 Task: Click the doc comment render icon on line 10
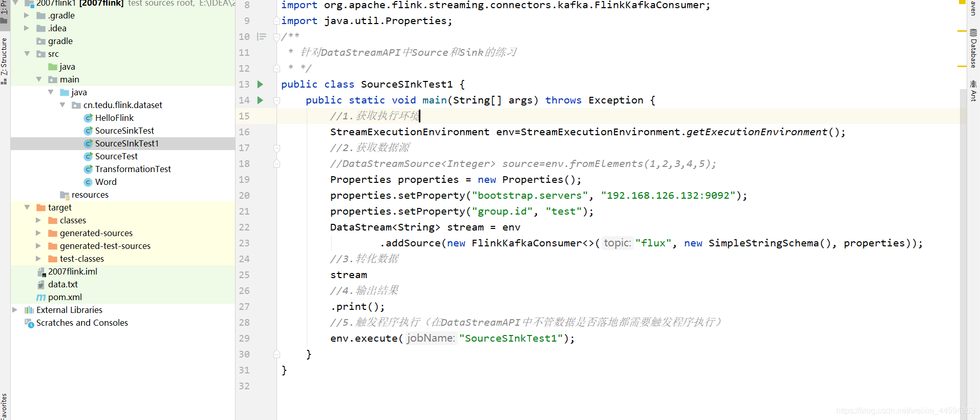click(262, 36)
